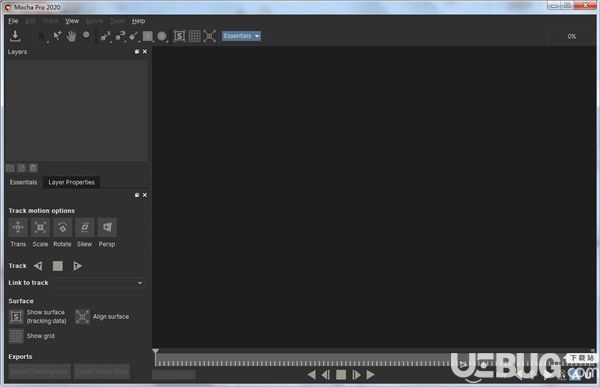This screenshot has width=600, height=387.
Task: Open the Tools menu
Action: pyautogui.click(x=117, y=21)
